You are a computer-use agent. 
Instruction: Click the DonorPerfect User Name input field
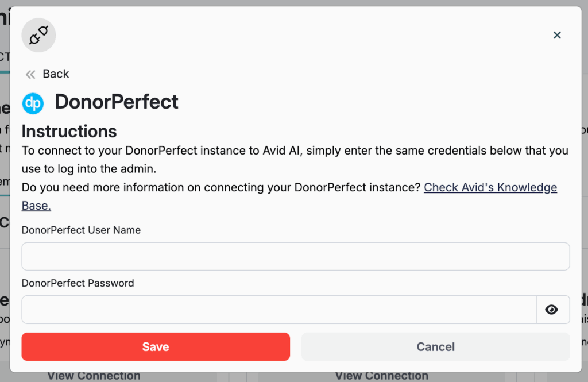click(295, 256)
